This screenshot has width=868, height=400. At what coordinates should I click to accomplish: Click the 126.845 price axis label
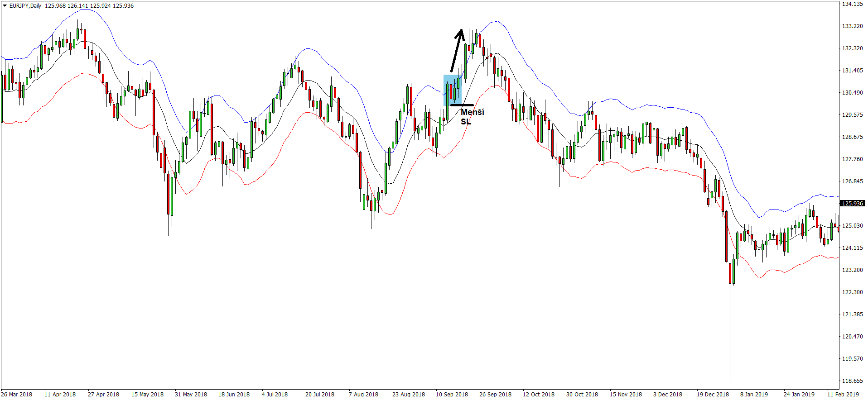(x=852, y=181)
